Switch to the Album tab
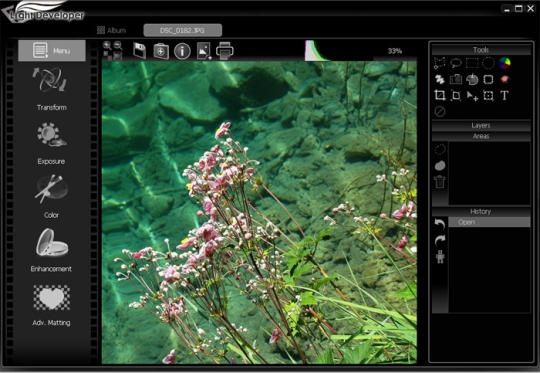This screenshot has height=373, width=540. pyautogui.click(x=111, y=30)
